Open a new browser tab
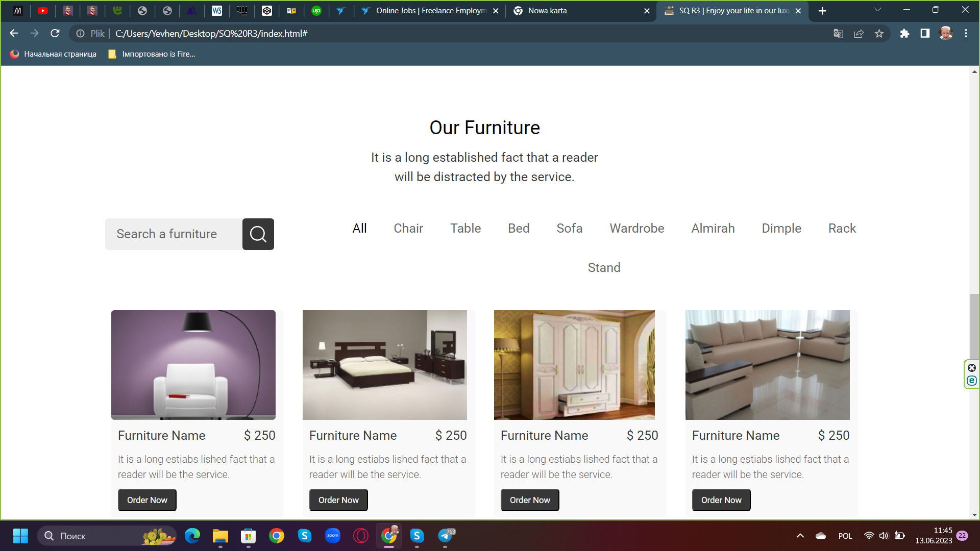 tap(822, 11)
